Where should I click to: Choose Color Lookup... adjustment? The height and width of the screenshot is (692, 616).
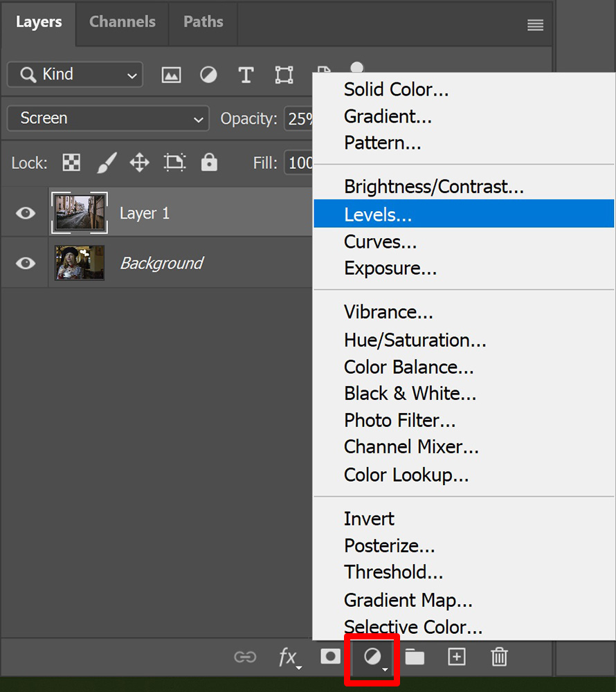pyautogui.click(x=464, y=475)
